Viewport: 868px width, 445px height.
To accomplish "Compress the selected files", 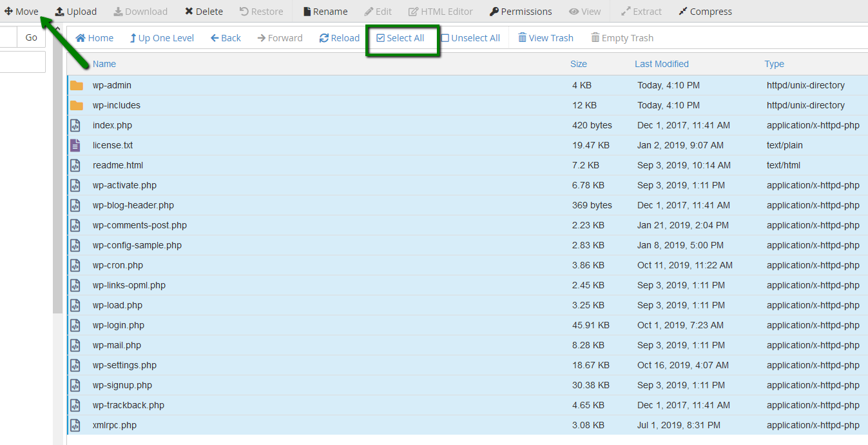I will [705, 12].
